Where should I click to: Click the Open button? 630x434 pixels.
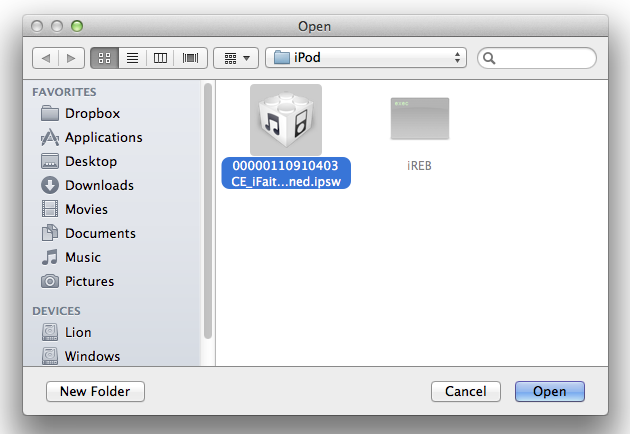[x=550, y=391]
